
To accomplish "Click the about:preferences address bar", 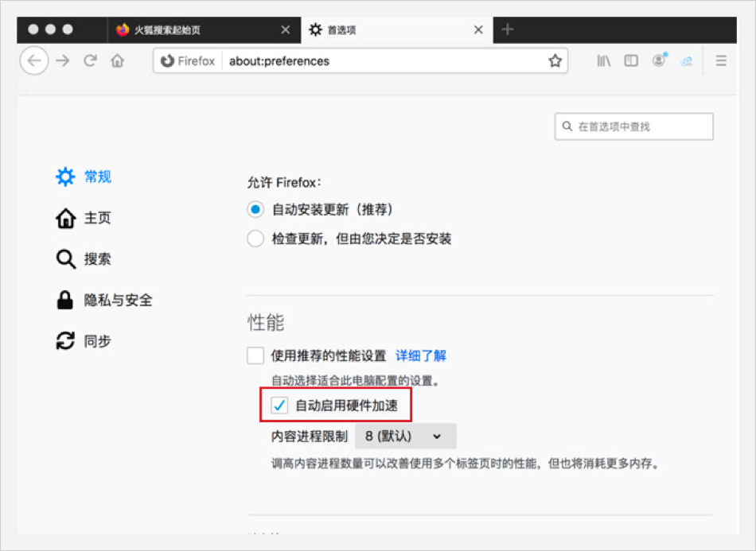I will (x=382, y=61).
